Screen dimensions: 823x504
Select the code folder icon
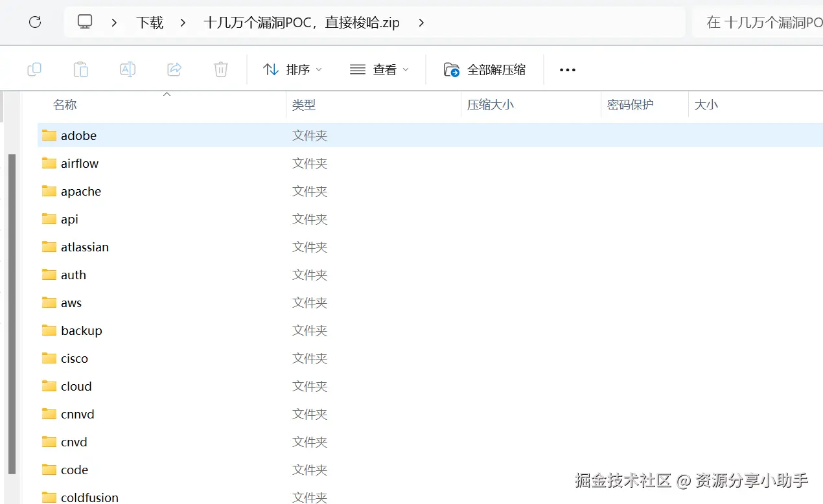[49, 470]
